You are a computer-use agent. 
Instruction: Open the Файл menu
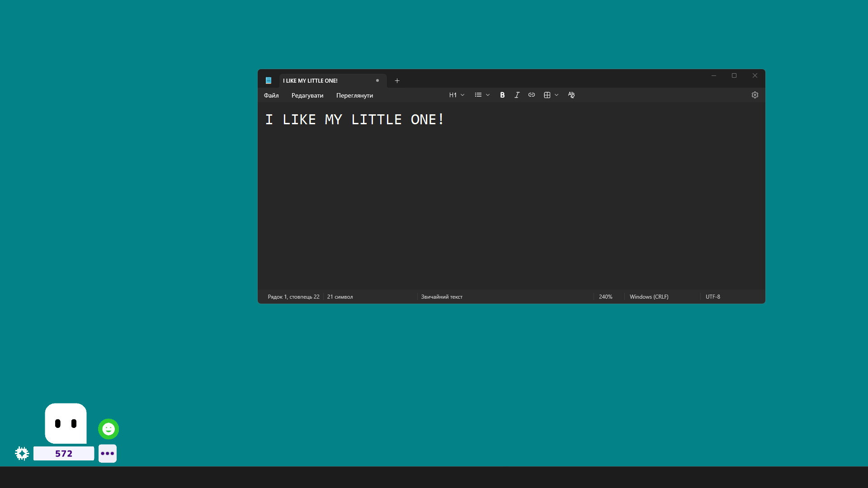coord(271,95)
